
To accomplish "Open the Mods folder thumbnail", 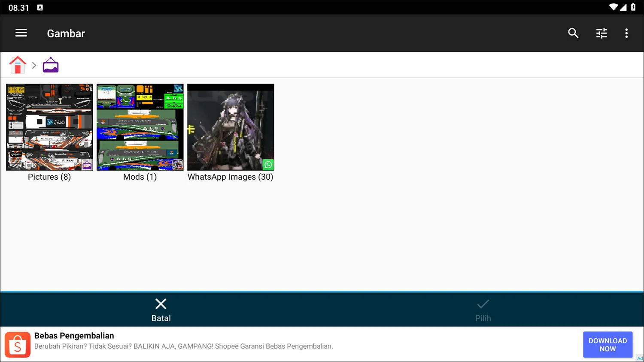I will (x=140, y=127).
